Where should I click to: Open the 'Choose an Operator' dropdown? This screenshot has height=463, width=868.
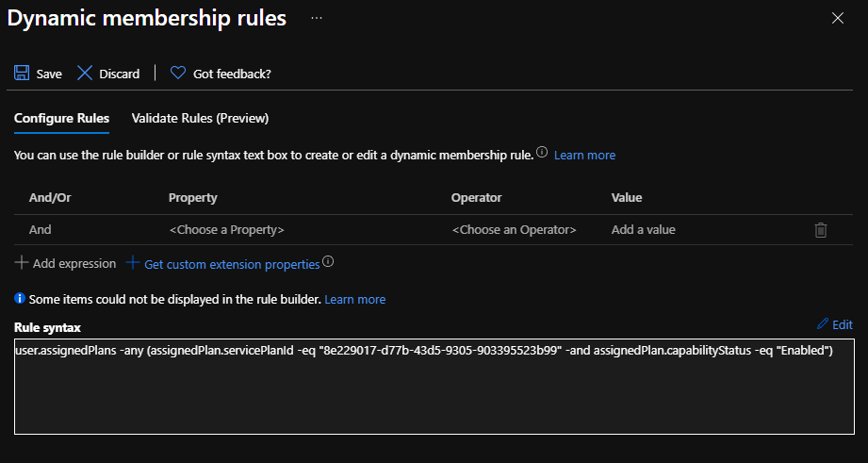click(x=514, y=229)
